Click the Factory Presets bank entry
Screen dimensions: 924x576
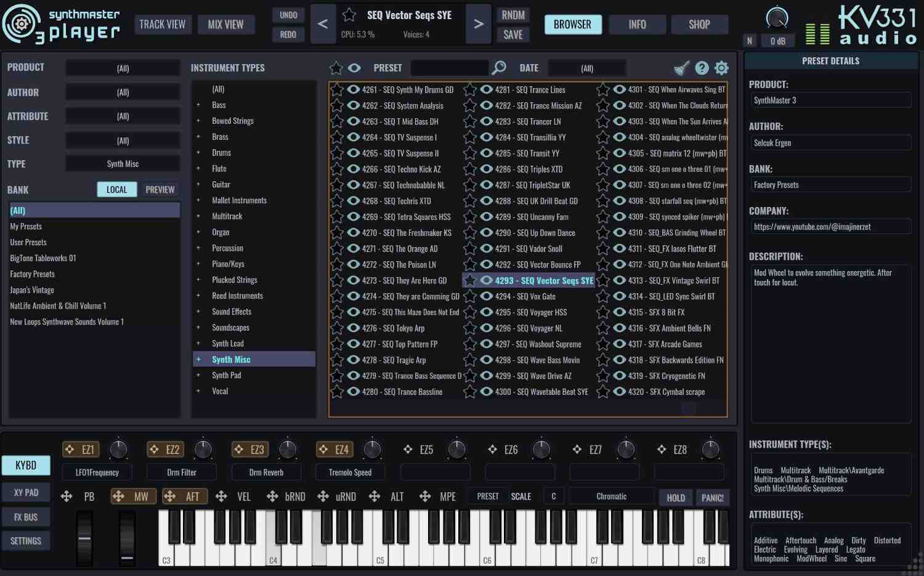pos(32,274)
